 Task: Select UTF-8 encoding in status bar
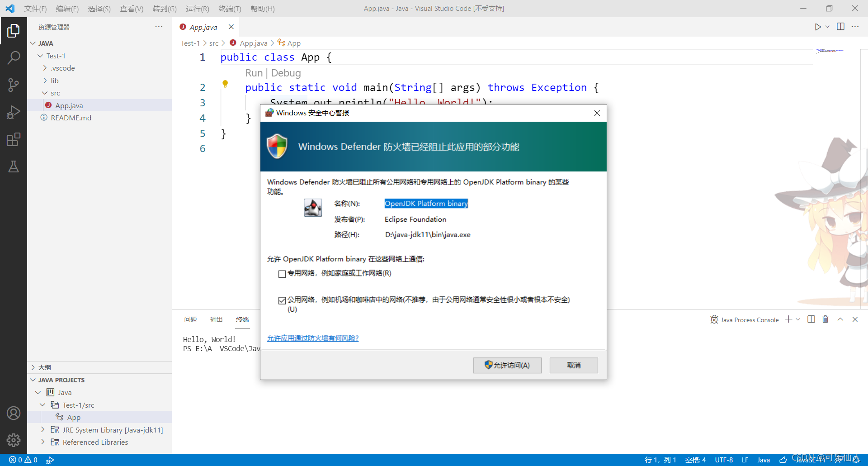pyautogui.click(x=724, y=460)
